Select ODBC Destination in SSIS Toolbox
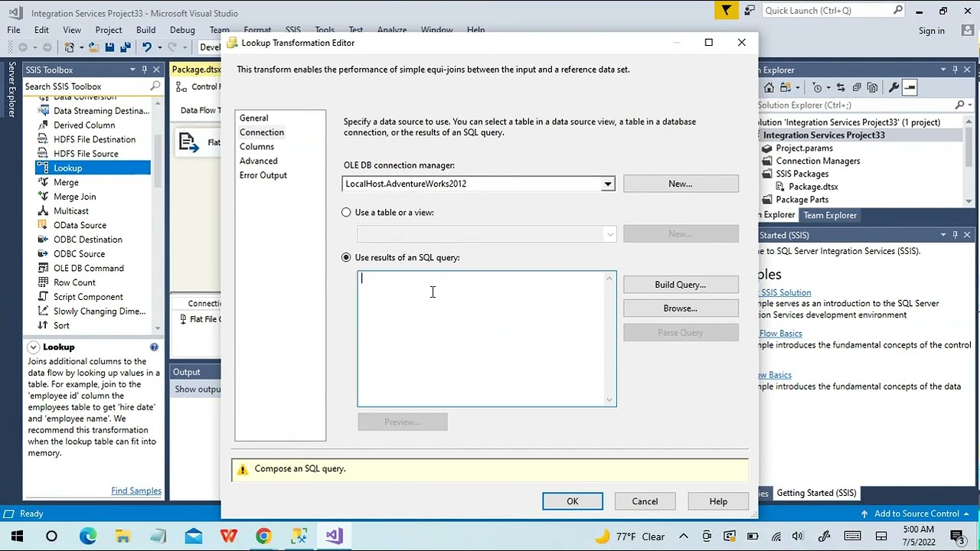Screen dimensions: 980x551 [x=87, y=240]
